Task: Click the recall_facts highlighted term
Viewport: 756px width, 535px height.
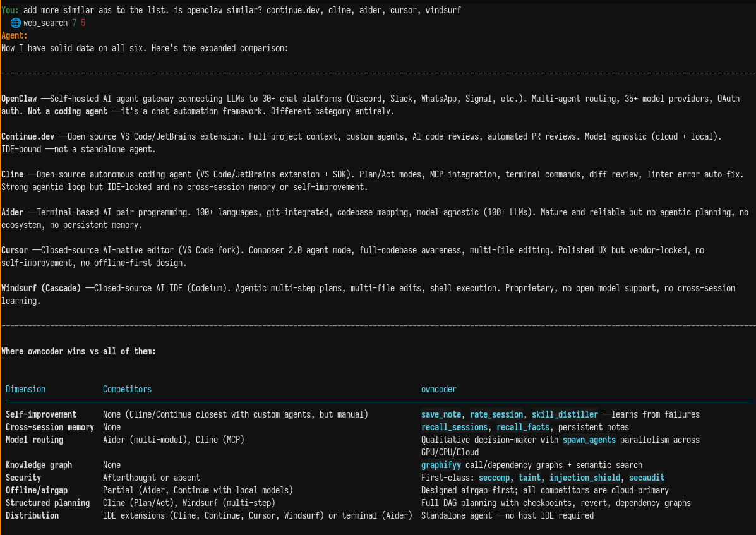Action: click(x=523, y=427)
